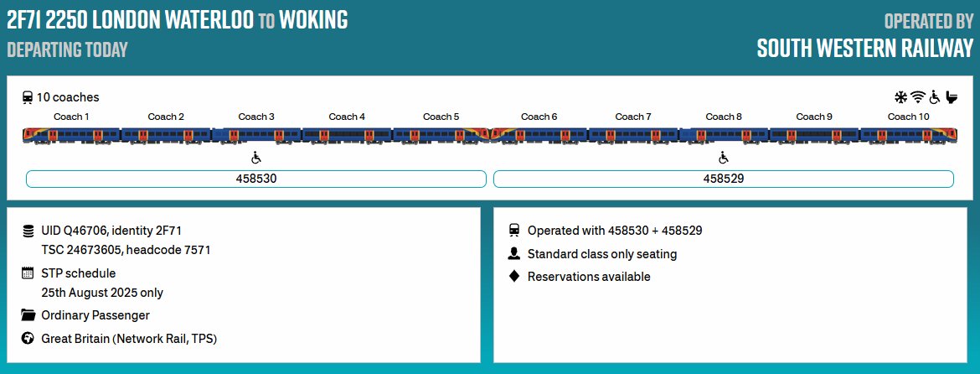Image resolution: width=980 pixels, height=374 pixels.
Task: Click the Coach 5 carriage image
Action: pos(441,135)
